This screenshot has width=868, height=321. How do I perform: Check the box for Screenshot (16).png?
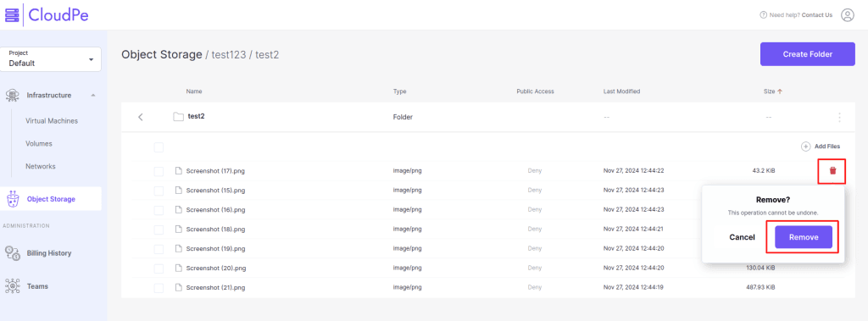(x=159, y=210)
